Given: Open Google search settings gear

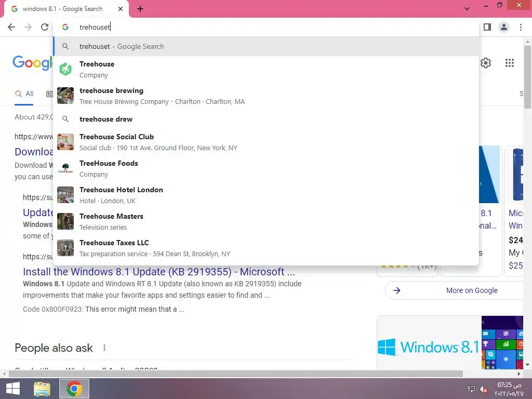Looking at the screenshot, I should [486, 63].
